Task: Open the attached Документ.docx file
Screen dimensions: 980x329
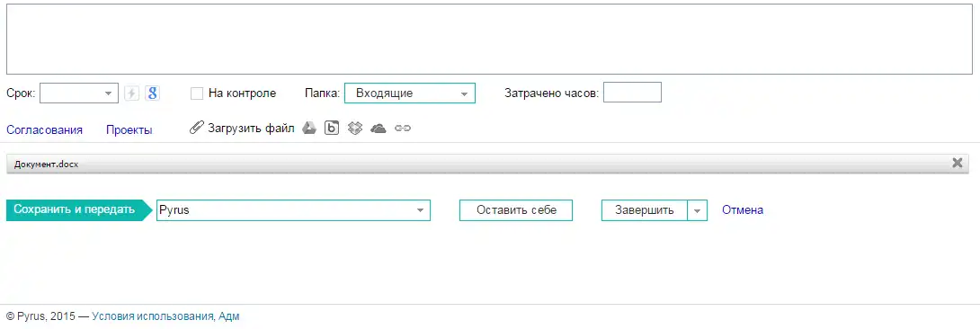Action: click(46, 164)
